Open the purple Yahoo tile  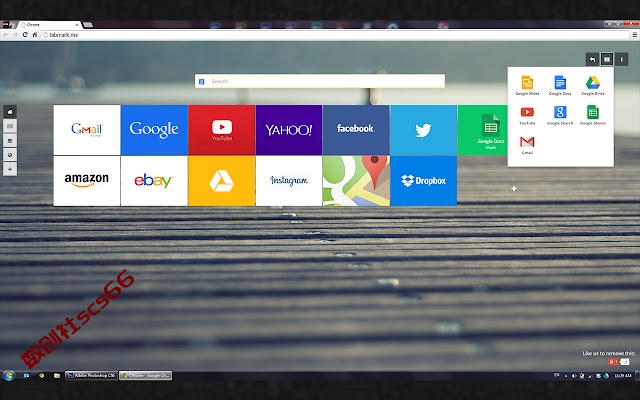(x=289, y=130)
